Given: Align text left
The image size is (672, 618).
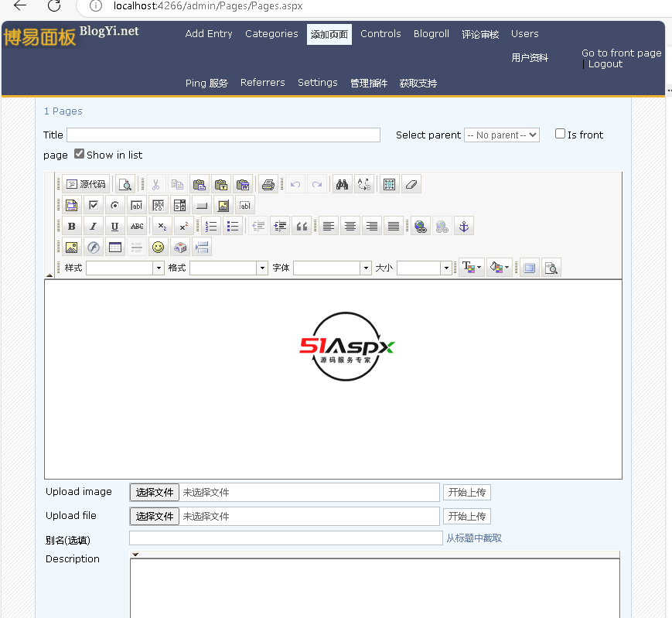Looking at the screenshot, I should 329,227.
